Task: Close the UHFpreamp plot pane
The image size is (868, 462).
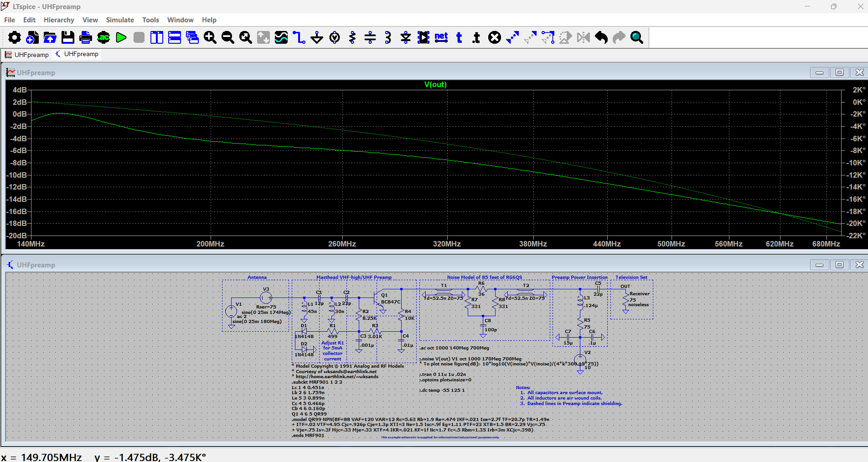Action: coord(859,72)
